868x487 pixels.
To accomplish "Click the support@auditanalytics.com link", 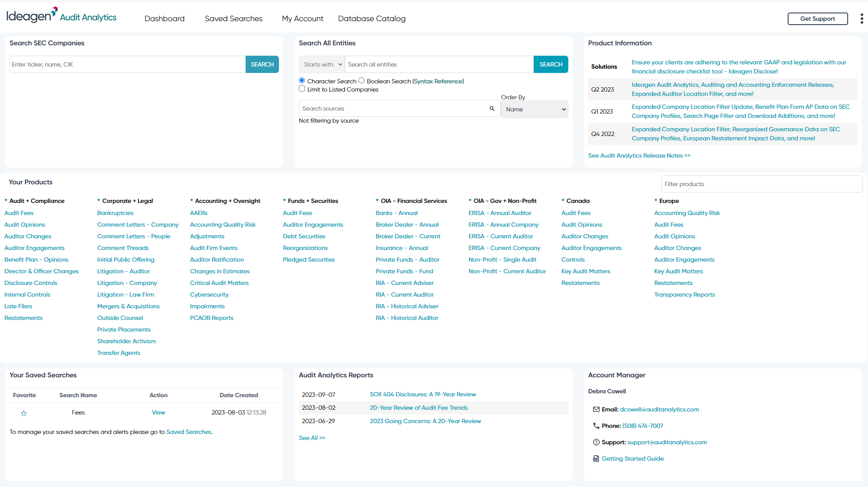I will coord(667,442).
